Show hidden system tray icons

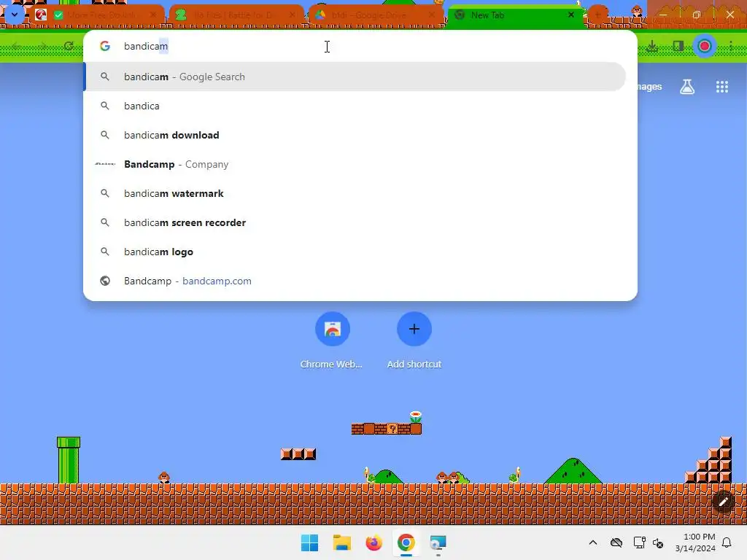pos(592,542)
